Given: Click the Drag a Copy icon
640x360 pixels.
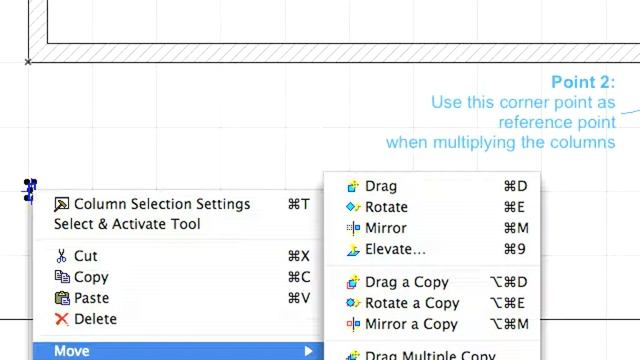Looking at the screenshot, I should (x=353, y=282).
